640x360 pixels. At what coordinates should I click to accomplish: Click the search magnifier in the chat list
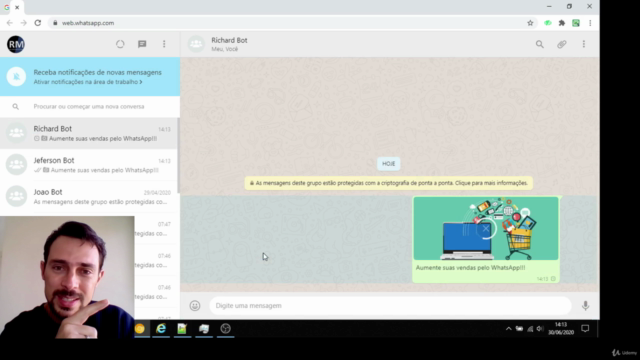coord(16,107)
